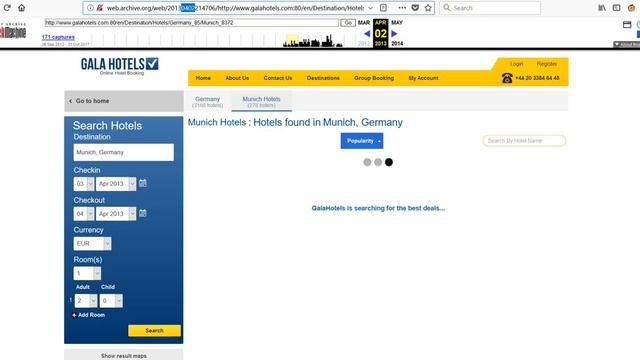Toggle browser sidebar icon
Screen dimensions: 640x360
click(x=616, y=8)
